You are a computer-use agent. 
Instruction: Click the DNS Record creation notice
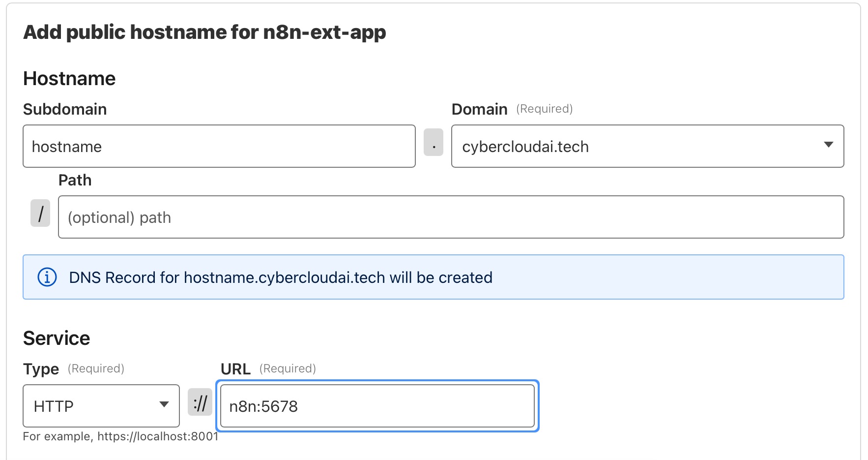pyautogui.click(x=280, y=277)
